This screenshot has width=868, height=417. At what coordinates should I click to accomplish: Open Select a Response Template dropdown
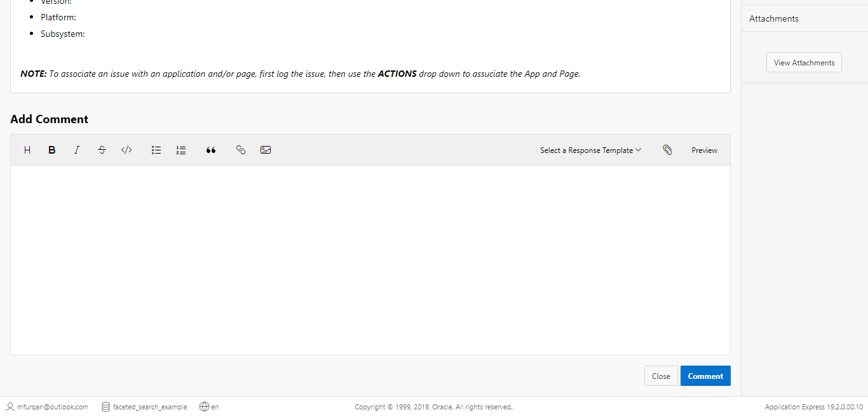590,150
